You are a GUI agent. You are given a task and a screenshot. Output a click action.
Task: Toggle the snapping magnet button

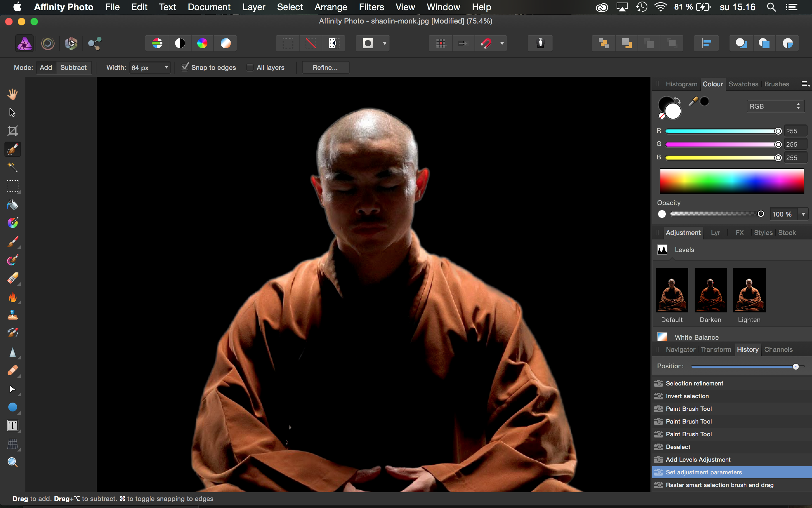[x=486, y=43]
